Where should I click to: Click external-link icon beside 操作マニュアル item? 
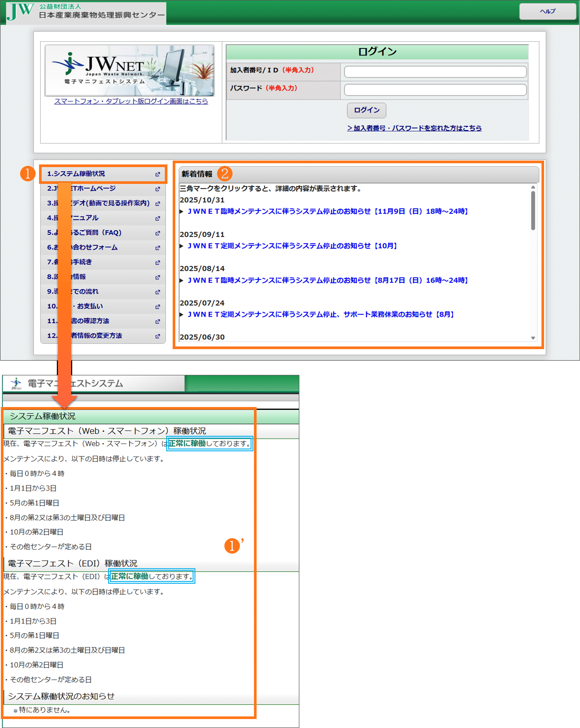157,218
